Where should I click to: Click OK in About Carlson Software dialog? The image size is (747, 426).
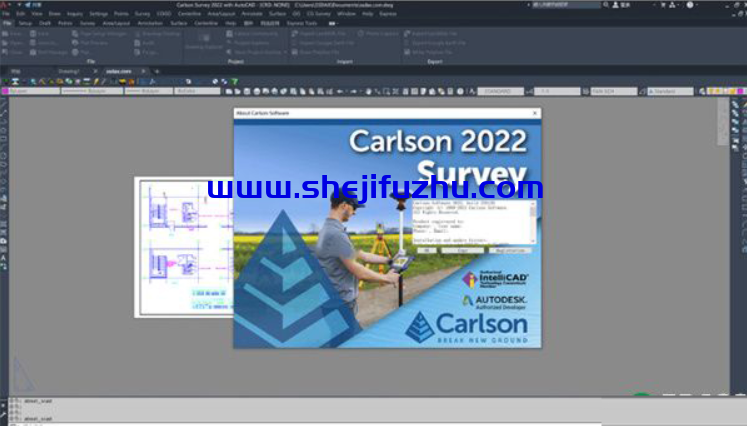(427, 251)
